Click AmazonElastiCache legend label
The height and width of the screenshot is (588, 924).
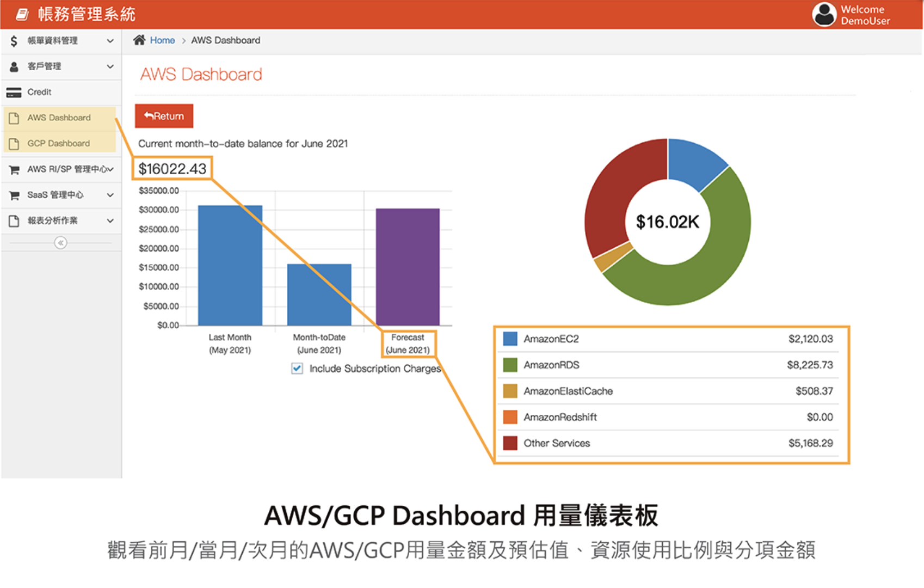click(568, 391)
